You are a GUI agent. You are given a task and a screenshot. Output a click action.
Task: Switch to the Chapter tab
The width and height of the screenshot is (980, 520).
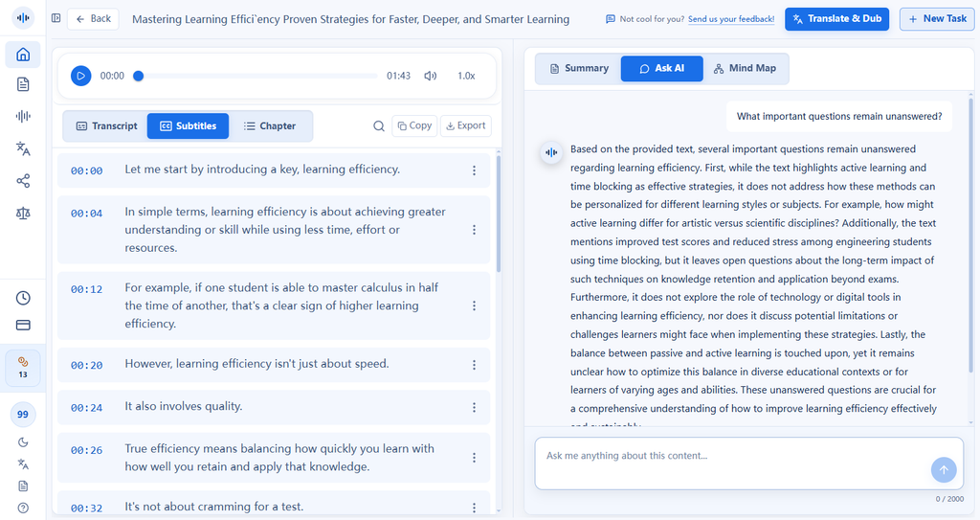tap(269, 125)
